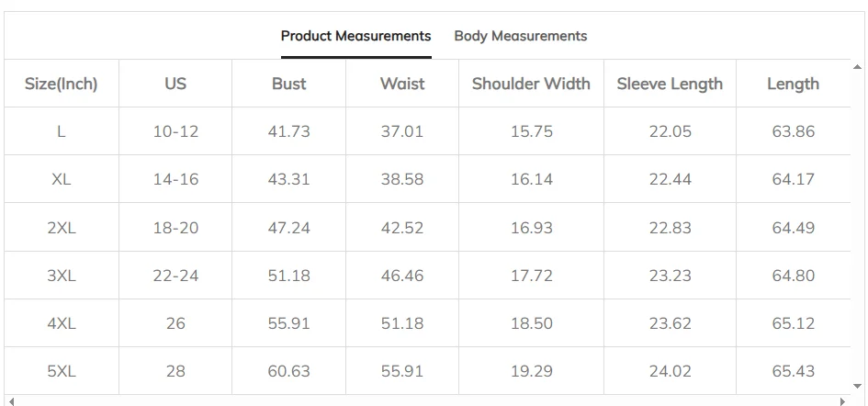Click the 43.31 bust value for XL

(x=288, y=179)
